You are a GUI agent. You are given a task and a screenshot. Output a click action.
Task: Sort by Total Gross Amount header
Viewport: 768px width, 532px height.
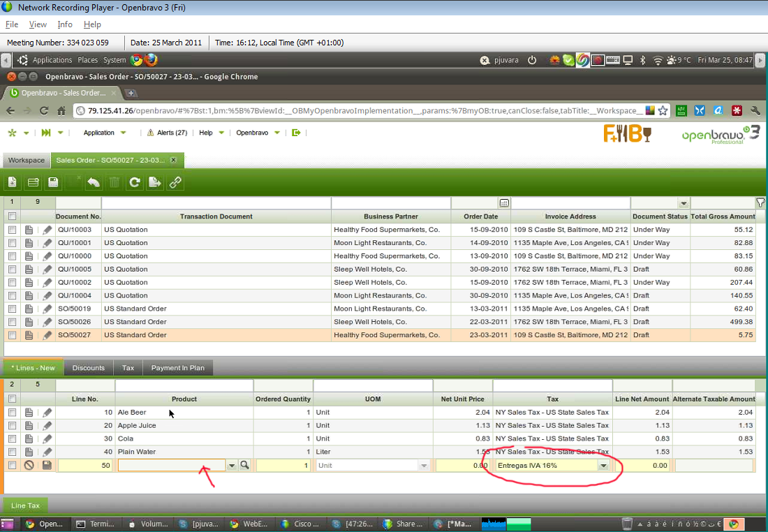click(723, 216)
